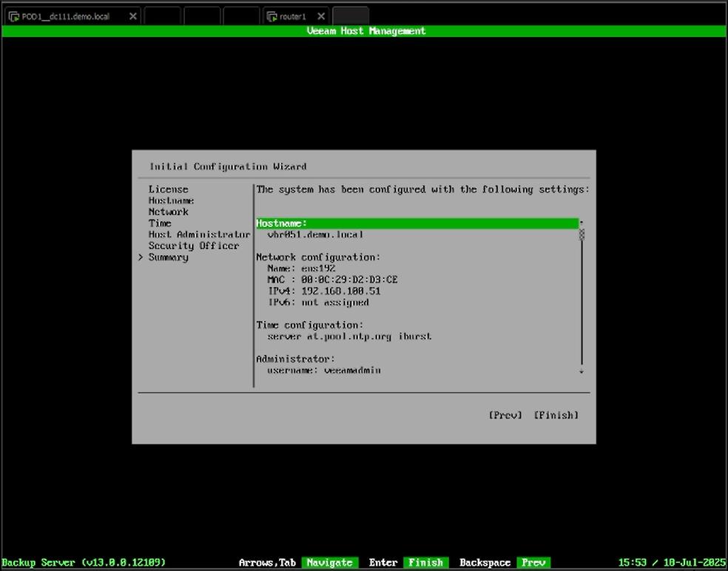Go to the Hostname wizard step
Viewport: 728px width, 571px height.
tap(171, 200)
